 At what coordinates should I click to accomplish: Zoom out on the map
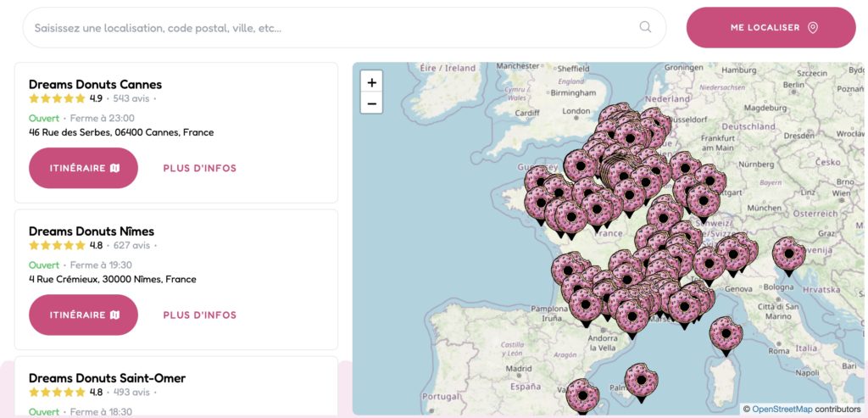pos(371,103)
